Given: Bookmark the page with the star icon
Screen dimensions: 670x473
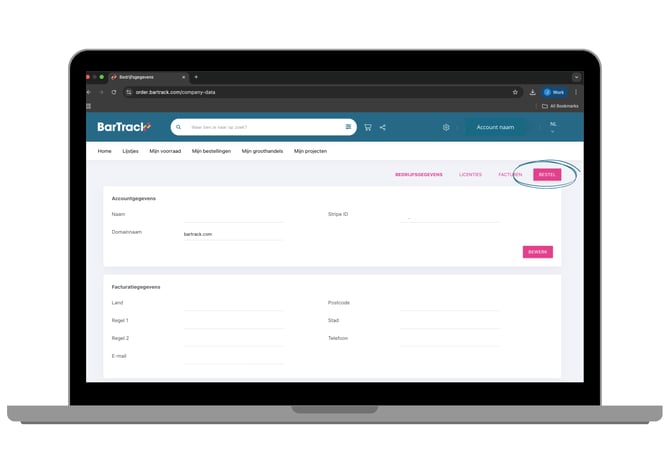Looking at the screenshot, I should click(515, 92).
